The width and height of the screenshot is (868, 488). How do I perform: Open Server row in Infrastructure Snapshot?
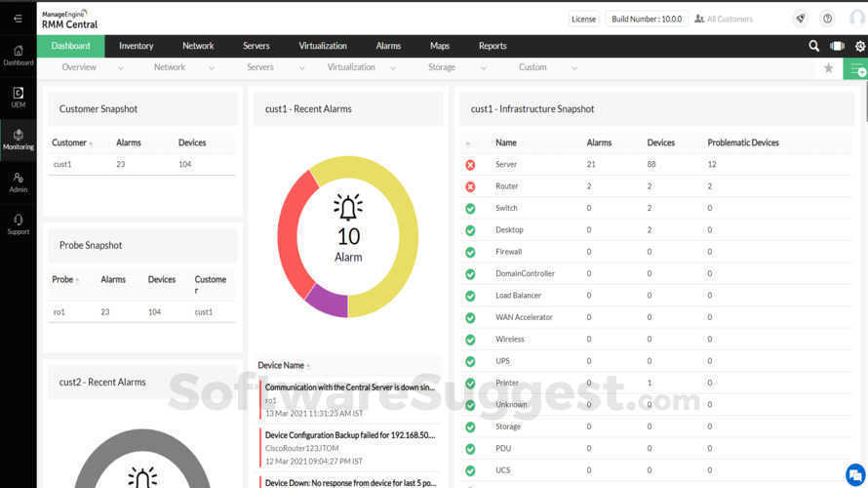coord(656,165)
